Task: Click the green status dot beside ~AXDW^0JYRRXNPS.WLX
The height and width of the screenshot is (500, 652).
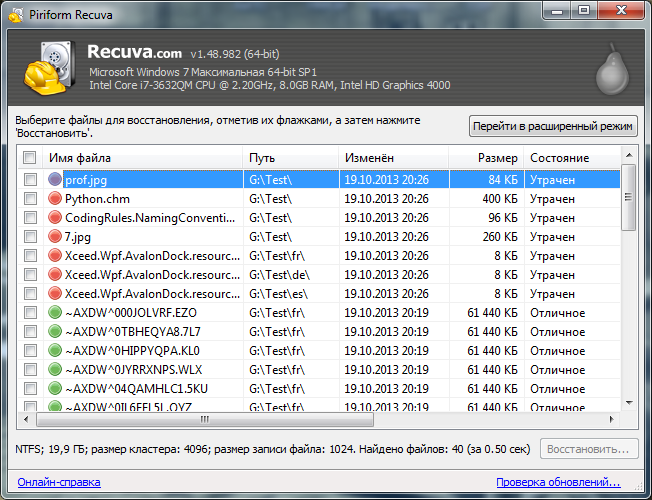Action: (54, 369)
